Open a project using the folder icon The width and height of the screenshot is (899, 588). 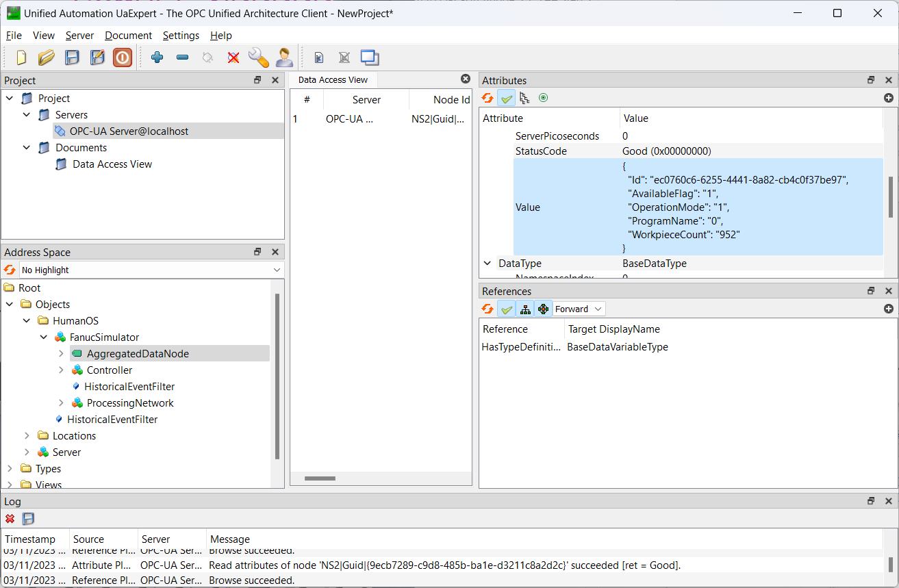(x=47, y=57)
